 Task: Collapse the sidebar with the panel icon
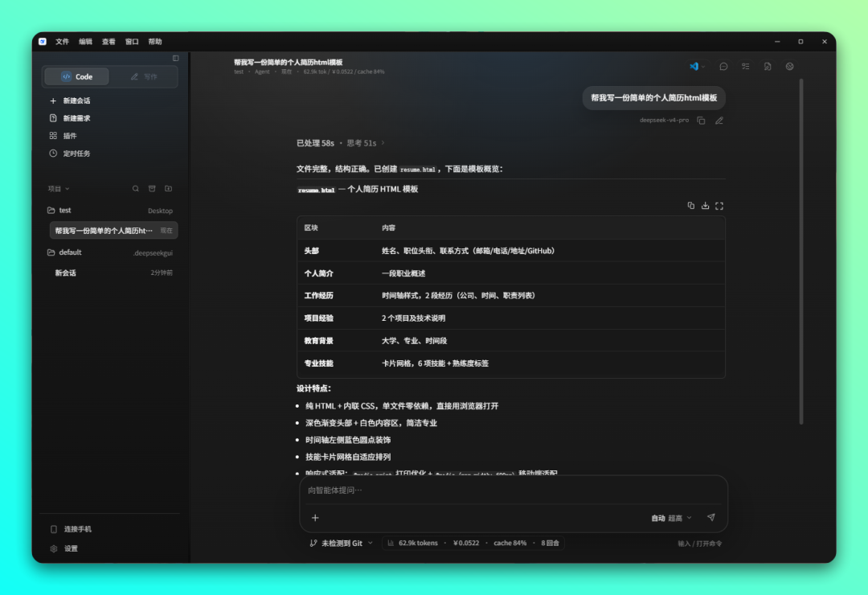175,58
